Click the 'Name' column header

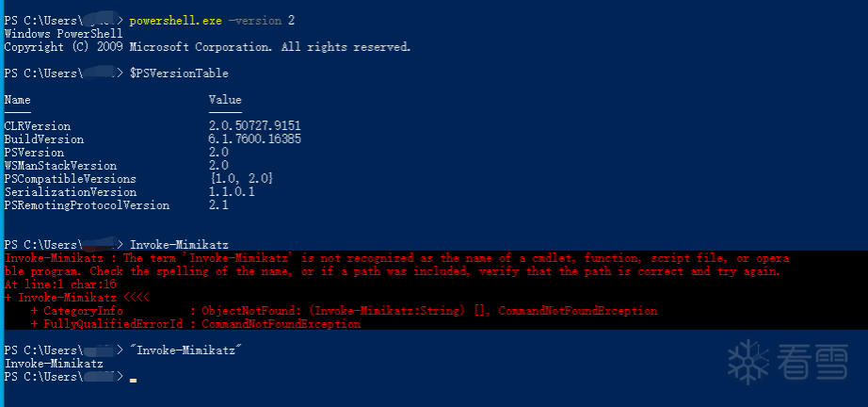(18, 99)
